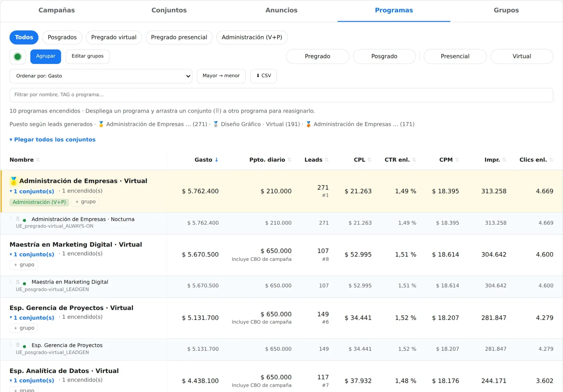Sort by the Nombre column icon
This screenshot has width=563, height=392.
coord(38,160)
